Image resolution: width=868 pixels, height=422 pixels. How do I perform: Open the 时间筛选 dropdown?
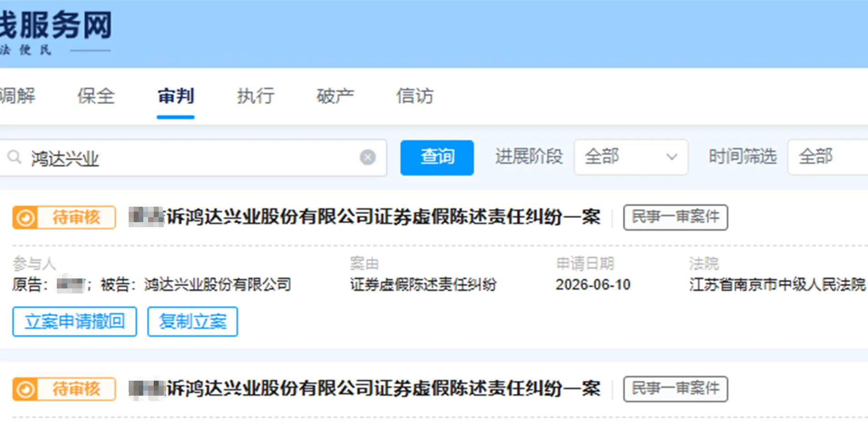pos(828,157)
